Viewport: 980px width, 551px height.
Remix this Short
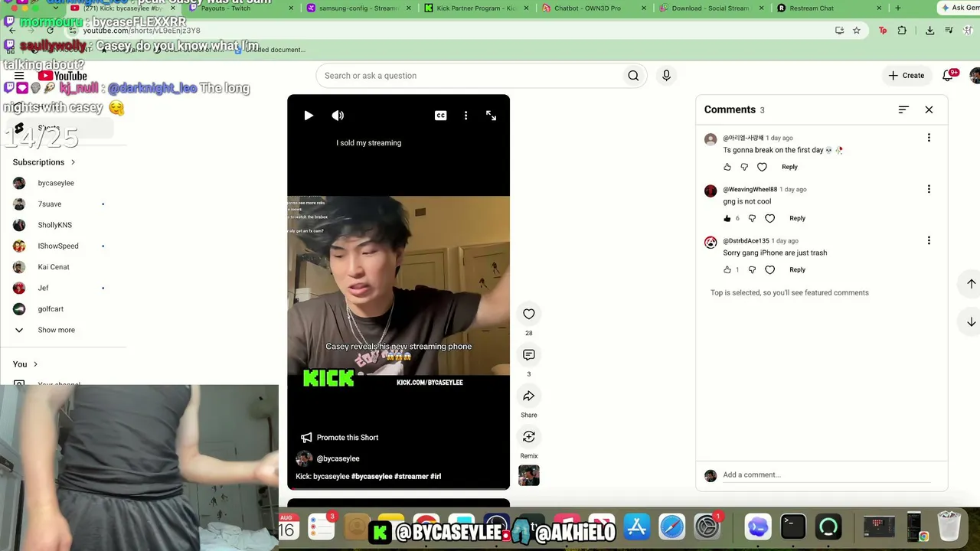pos(528,437)
